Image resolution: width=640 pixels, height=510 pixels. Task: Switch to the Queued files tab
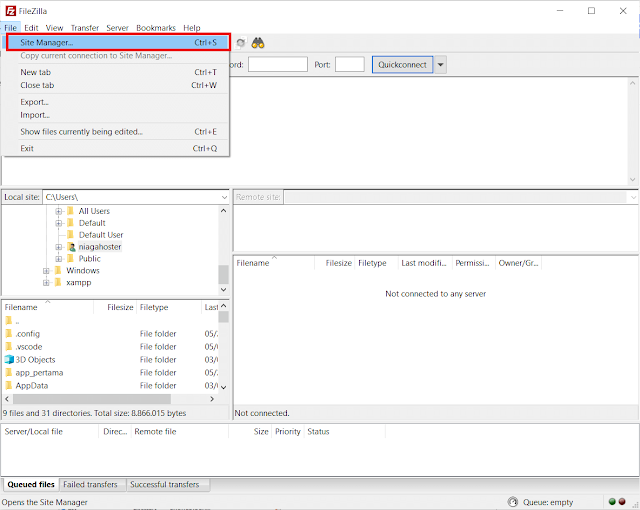click(x=31, y=485)
